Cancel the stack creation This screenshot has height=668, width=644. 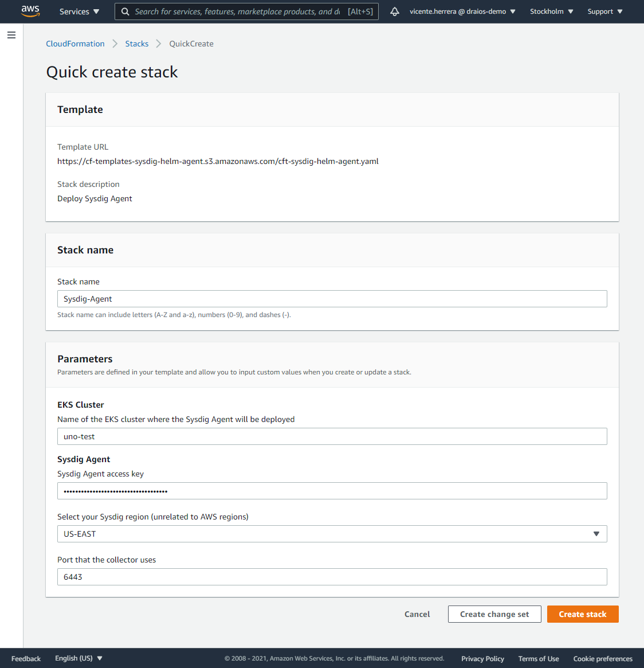[417, 614]
